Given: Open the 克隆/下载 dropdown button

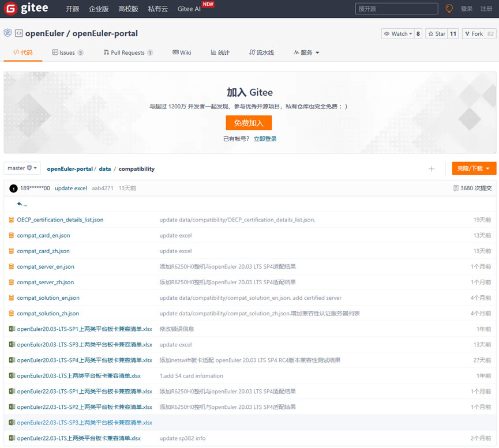Looking at the screenshot, I should [474, 168].
